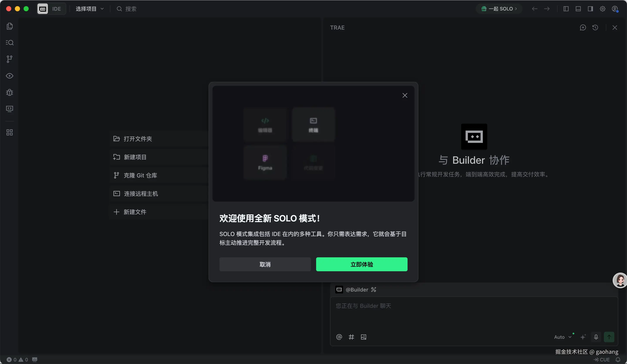Image resolution: width=627 pixels, height=364 pixels.
Task: Click the chat history clock icon
Action: tap(595, 28)
